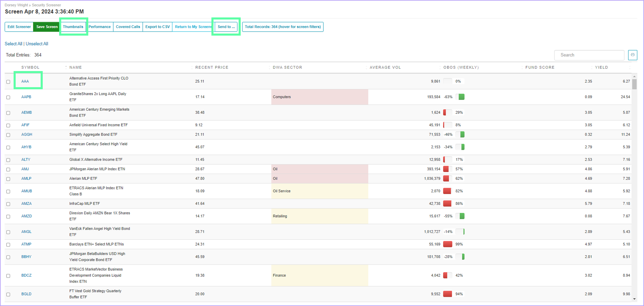Sort by FUND SCORE column header

(540, 67)
